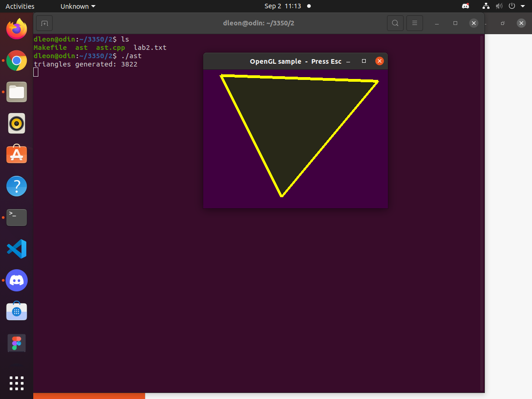Open Ubuntu Software store icon

[17, 154]
